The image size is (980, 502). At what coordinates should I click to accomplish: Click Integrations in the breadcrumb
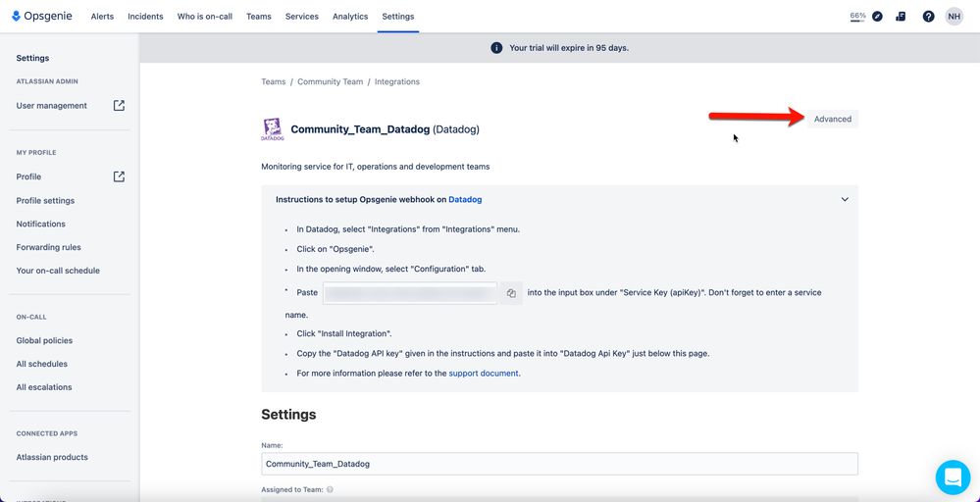[397, 81]
